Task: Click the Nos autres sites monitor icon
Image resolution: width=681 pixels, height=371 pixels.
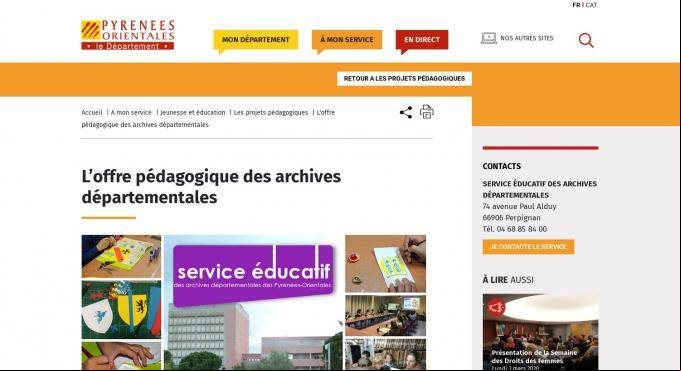Action: click(489, 38)
